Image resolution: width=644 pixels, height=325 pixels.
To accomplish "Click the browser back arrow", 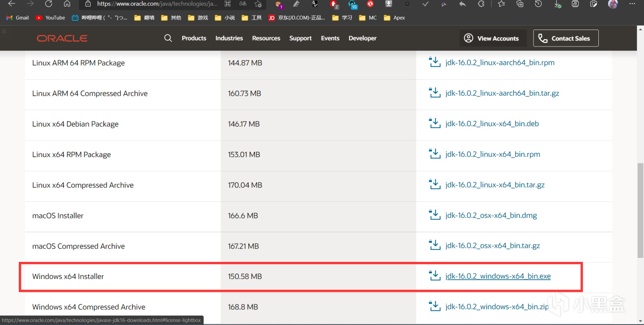I will pyautogui.click(x=12, y=4).
